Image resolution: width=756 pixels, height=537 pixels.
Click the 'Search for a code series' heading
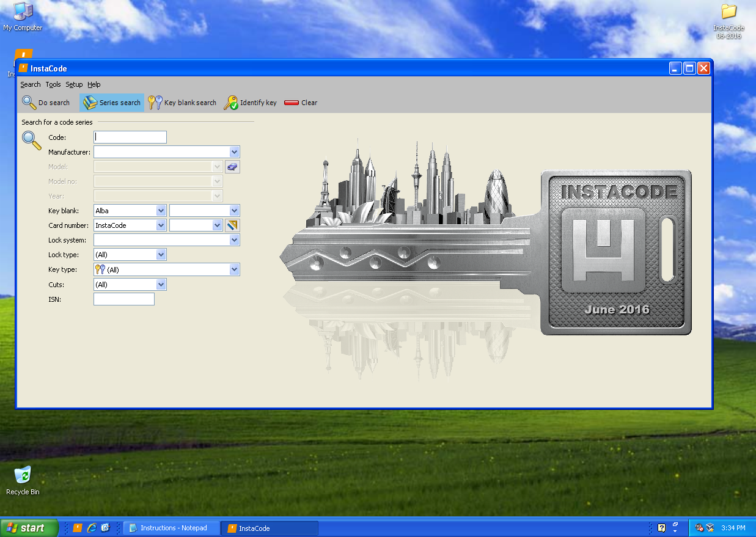click(57, 122)
